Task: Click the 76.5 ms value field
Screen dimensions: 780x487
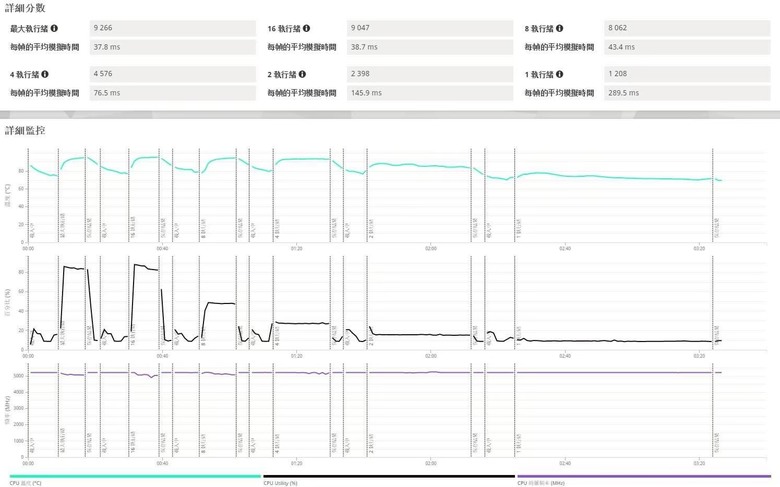Action: [173, 93]
